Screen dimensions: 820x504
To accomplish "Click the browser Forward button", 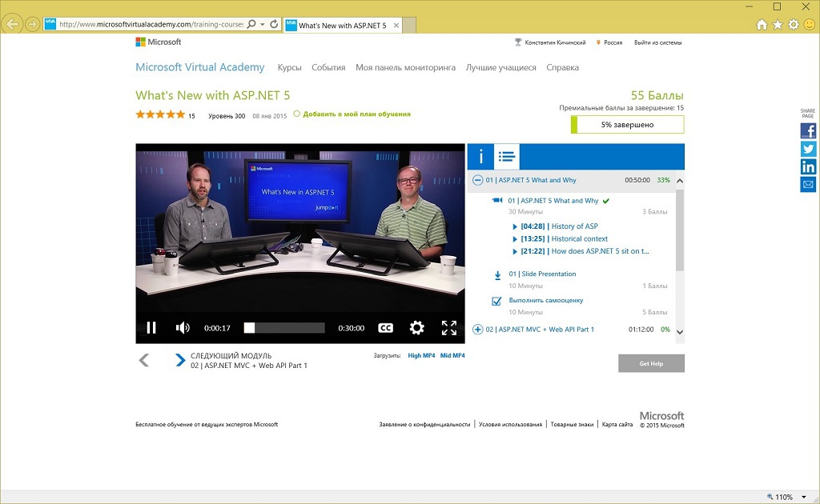I will [x=32, y=24].
